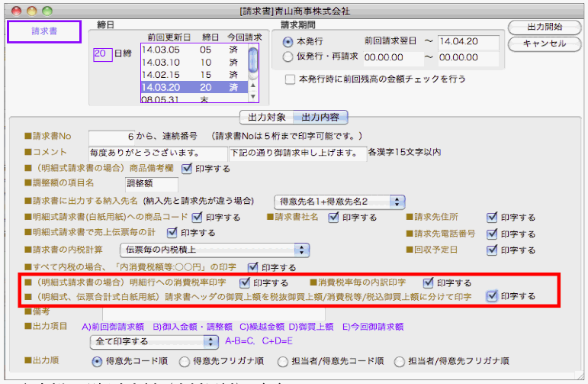The height and width of the screenshot is (384, 588).
Task: Open the 伝票毎の内税積上 dropdown
Action: point(214,250)
